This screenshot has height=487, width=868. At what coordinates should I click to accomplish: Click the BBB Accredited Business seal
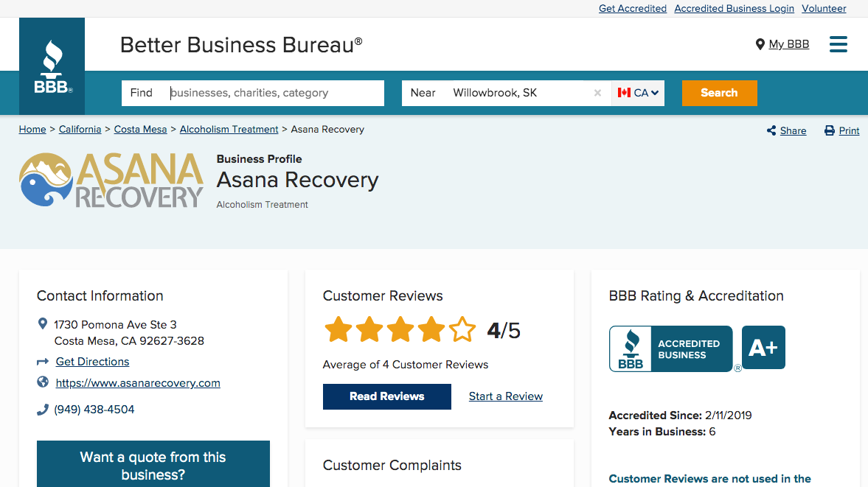click(671, 348)
